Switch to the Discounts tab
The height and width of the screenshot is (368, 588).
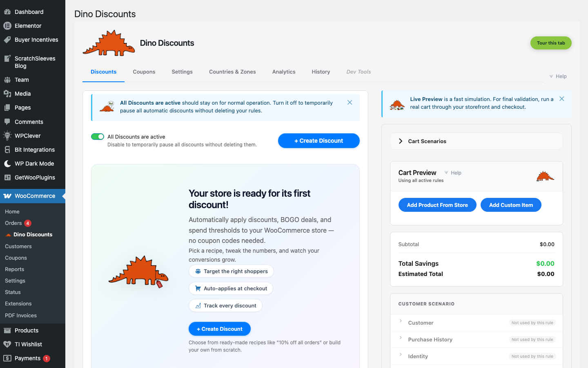104,72
